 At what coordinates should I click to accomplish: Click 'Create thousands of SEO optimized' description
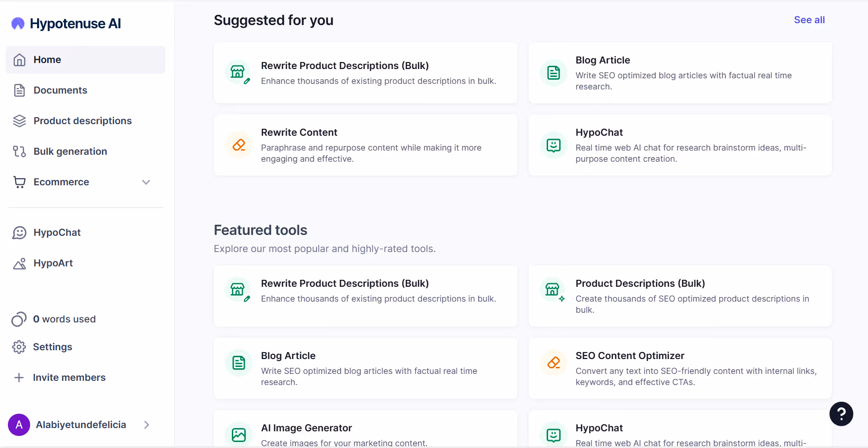coord(692,304)
